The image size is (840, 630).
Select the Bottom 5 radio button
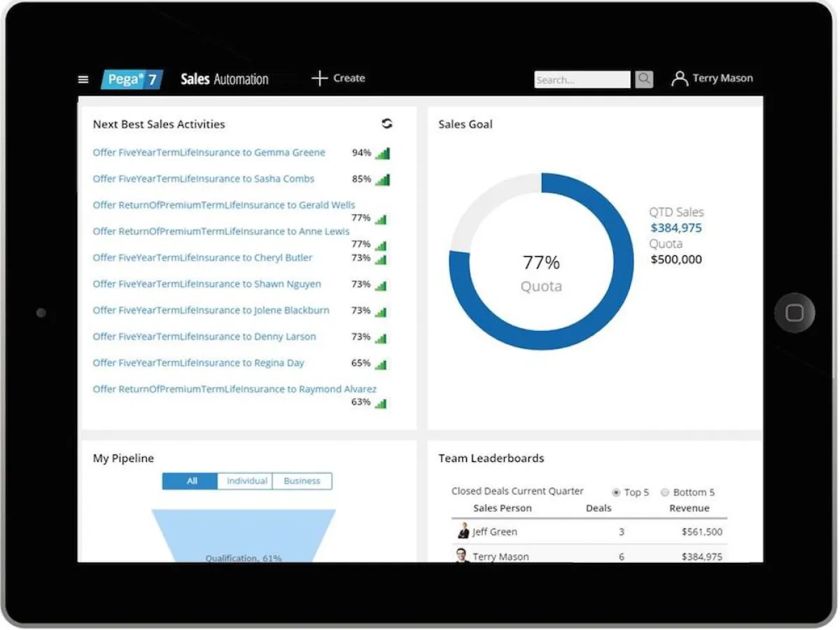pos(664,492)
